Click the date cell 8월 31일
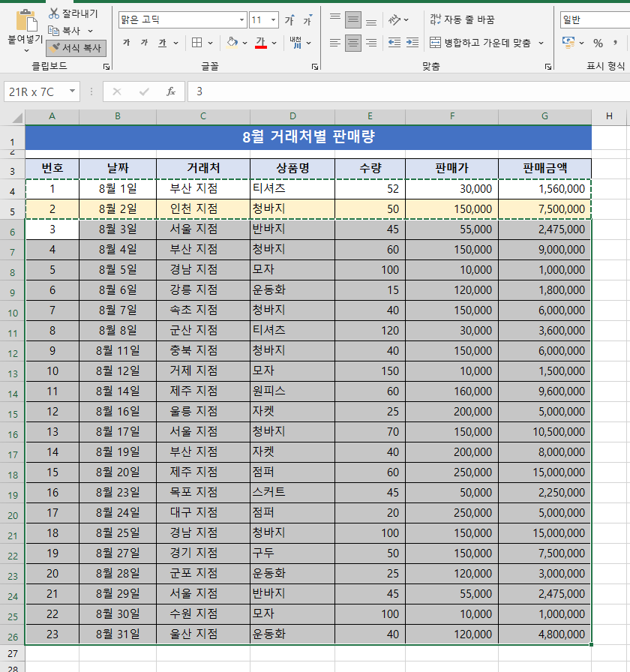The image size is (630, 672). 118,634
